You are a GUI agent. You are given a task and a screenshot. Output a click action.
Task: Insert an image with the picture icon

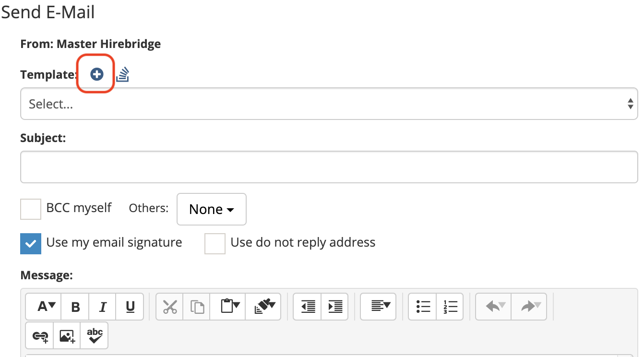67,336
